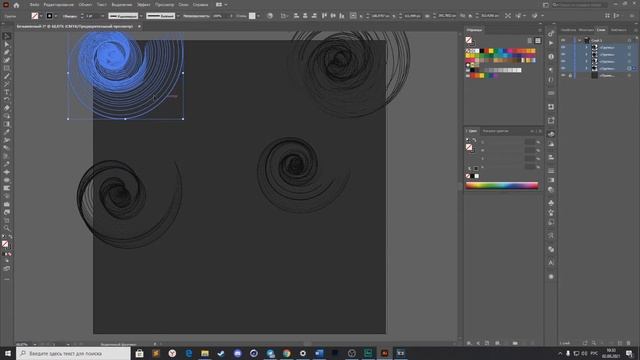This screenshot has height=360, width=640.
Task: Click the toolbar fill/stroke none indicator
Action: [5, 244]
